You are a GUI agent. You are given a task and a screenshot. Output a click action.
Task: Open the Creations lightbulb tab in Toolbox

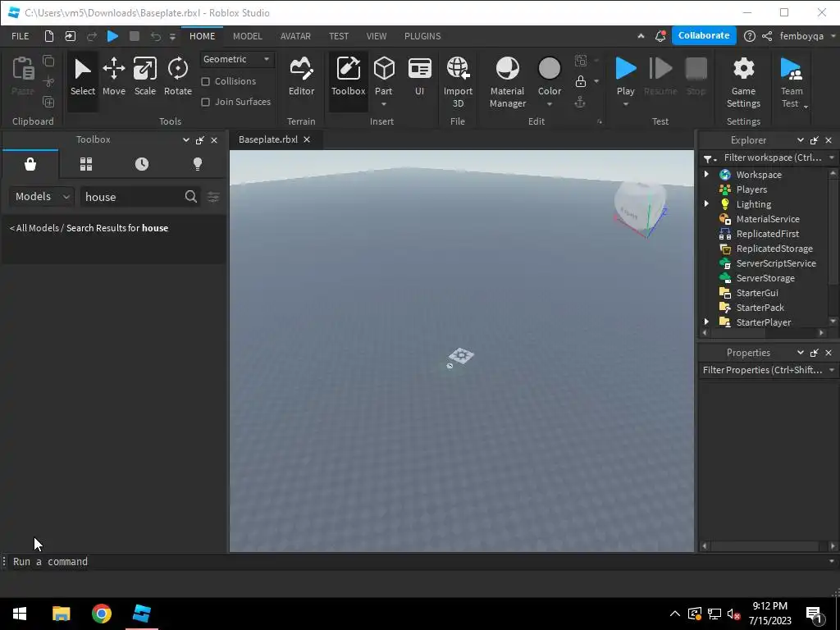[x=198, y=164]
